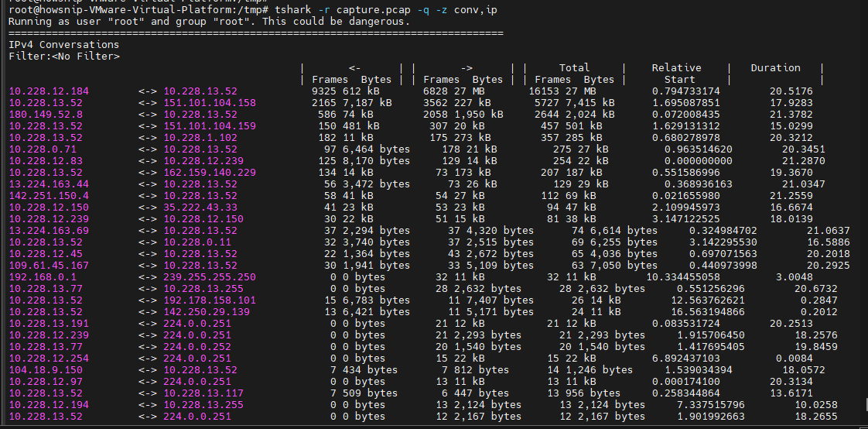Click IP address 239.255.255.250
The image size is (868, 429).
210,277
